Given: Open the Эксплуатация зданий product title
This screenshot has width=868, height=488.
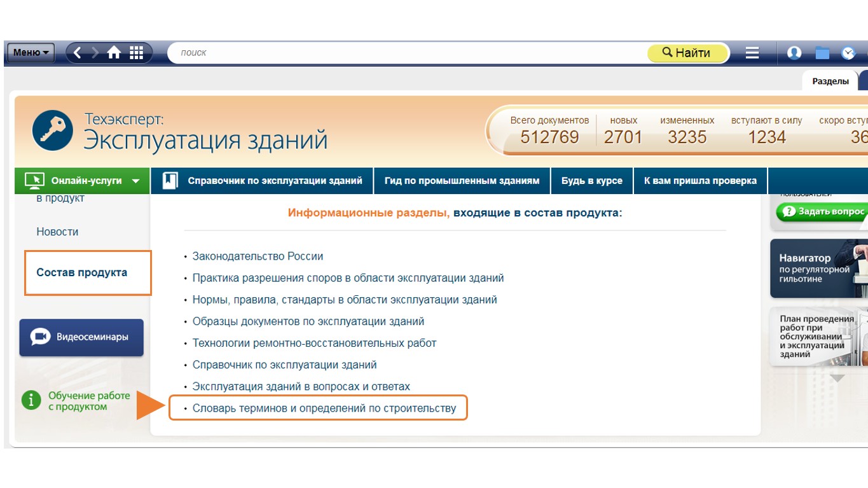Looking at the screenshot, I should (x=205, y=140).
